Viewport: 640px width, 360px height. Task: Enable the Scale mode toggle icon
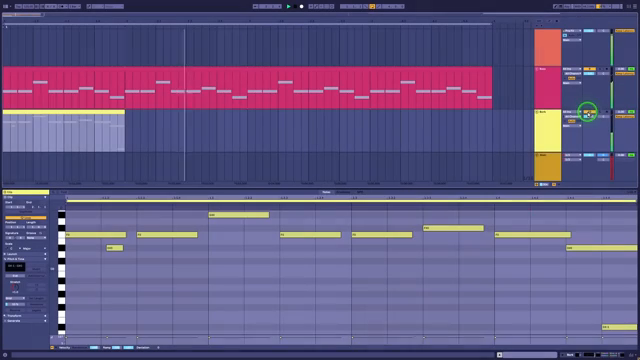(6, 248)
